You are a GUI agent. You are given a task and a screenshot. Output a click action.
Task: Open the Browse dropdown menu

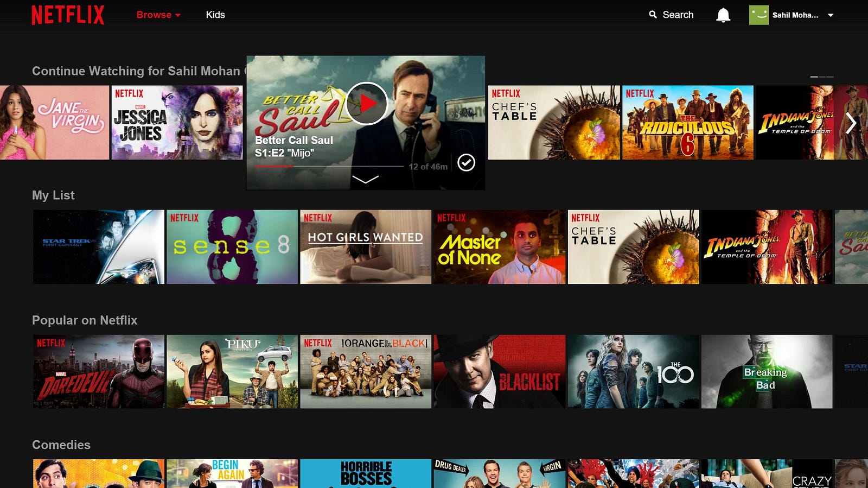(x=158, y=15)
